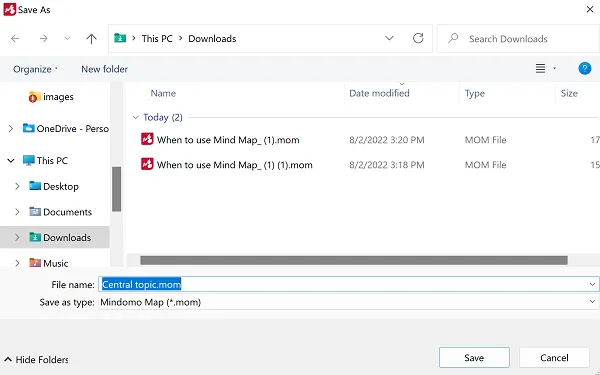Screen dimensions: 600x375
Task: Save the file
Action: pyautogui.click(x=474, y=358)
